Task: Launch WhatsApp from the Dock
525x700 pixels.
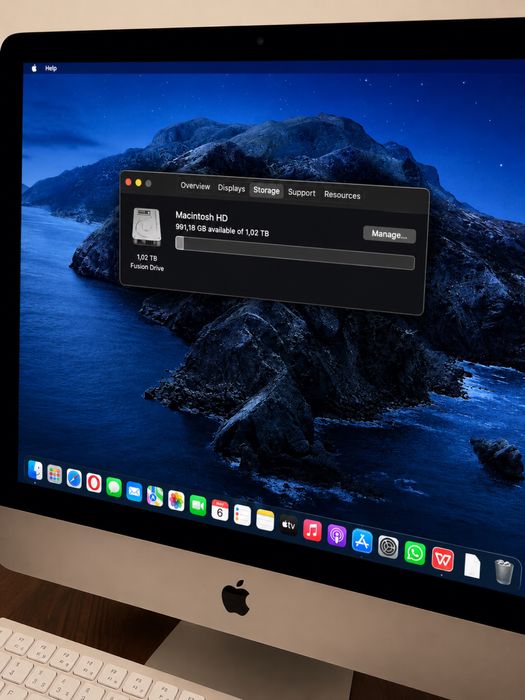Action: [415, 553]
